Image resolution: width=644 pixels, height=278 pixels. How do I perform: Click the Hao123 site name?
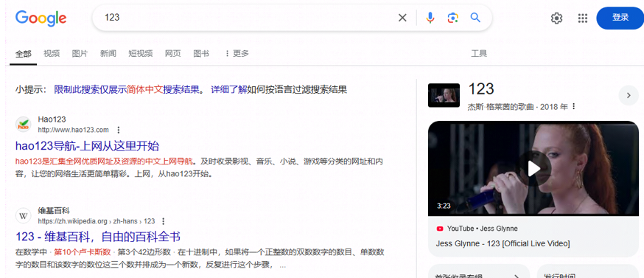pos(52,119)
